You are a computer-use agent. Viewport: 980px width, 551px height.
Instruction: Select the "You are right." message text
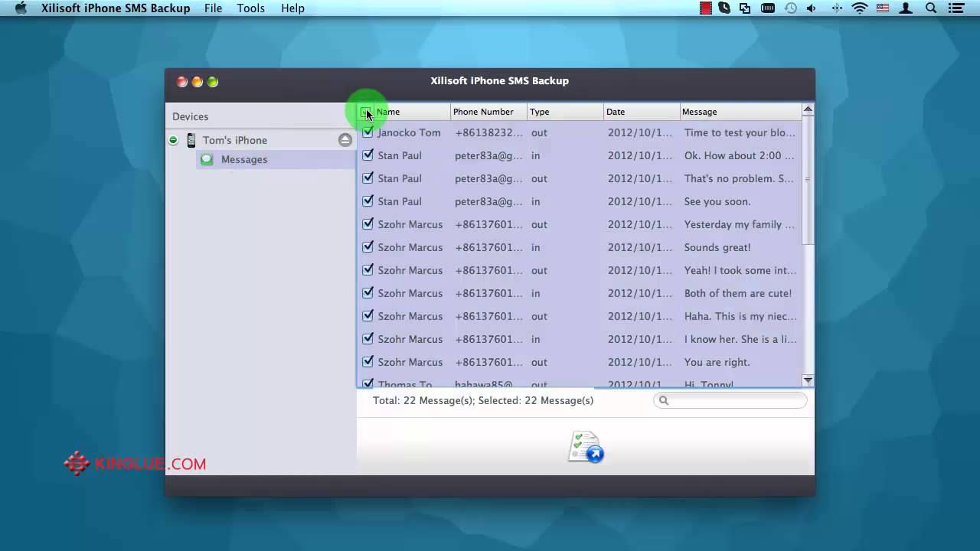click(717, 362)
